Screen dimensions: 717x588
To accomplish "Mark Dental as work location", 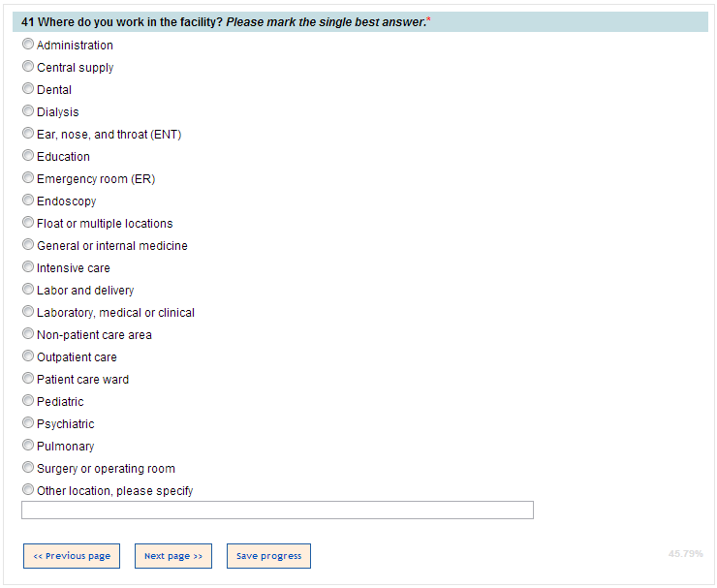I will pos(28,89).
